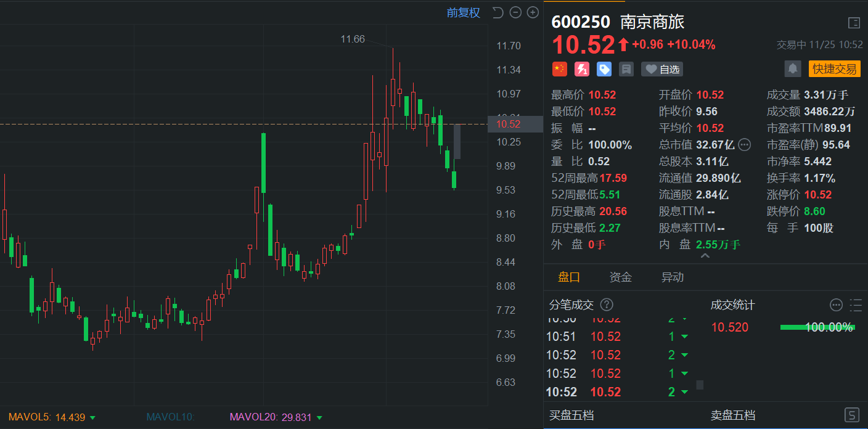
Task: Zoom in the candlestick chart
Action: pyautogui.click(x=533, y=12)
